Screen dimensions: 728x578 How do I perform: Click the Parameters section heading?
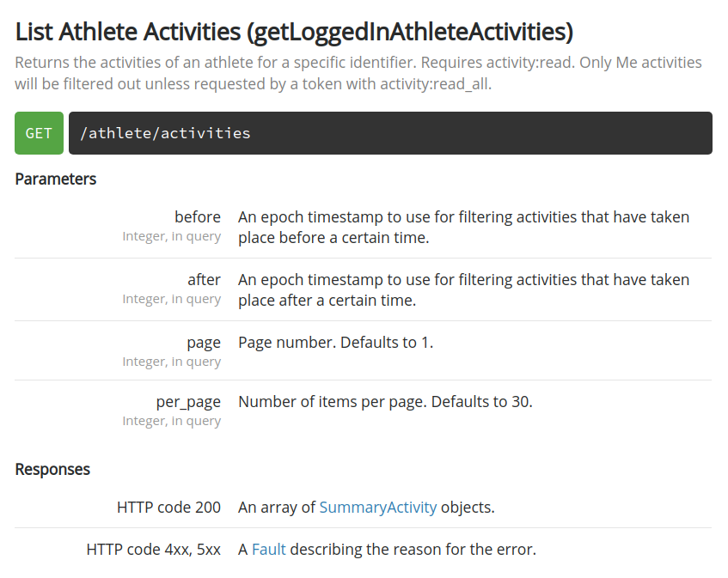pos(56,179)
